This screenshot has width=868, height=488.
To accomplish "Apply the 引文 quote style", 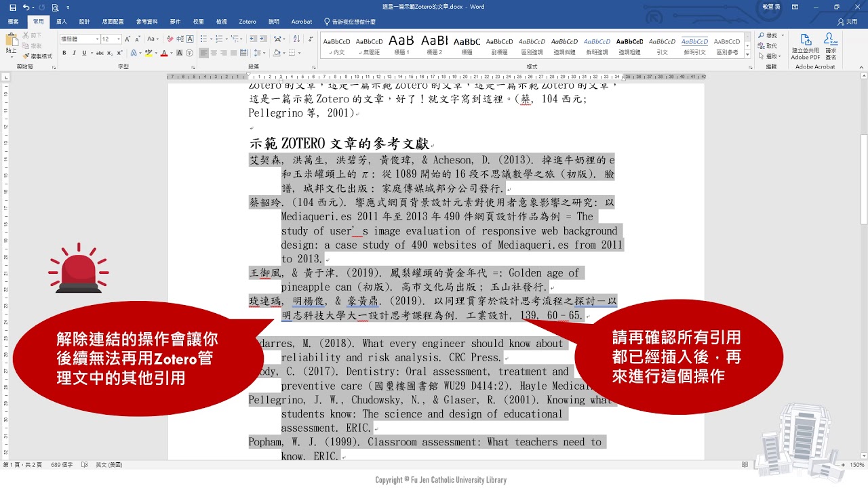I will (662, 45).
